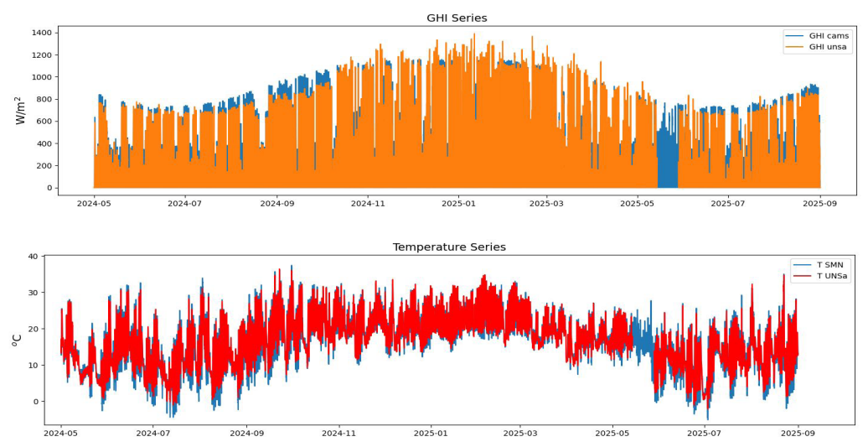This screenshot has width=868, height=447.
Task: Select the "T UNSa" legend label
Action: 834,277
